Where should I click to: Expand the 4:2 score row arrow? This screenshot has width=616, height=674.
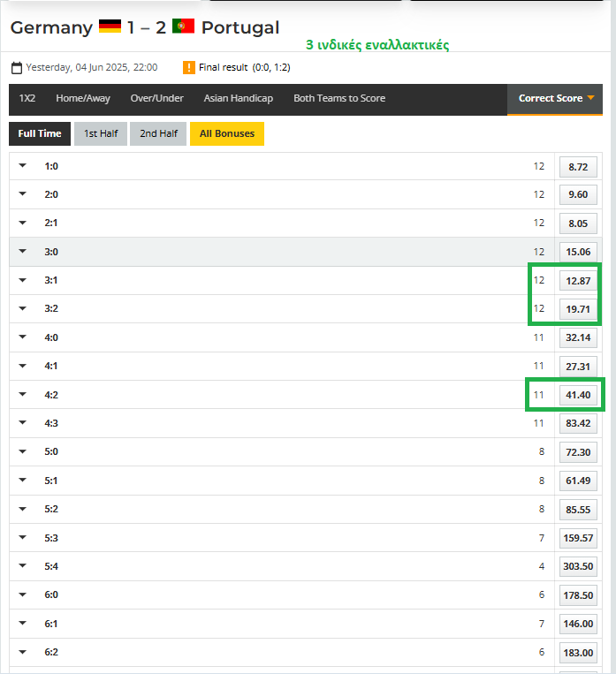[23, 395]
